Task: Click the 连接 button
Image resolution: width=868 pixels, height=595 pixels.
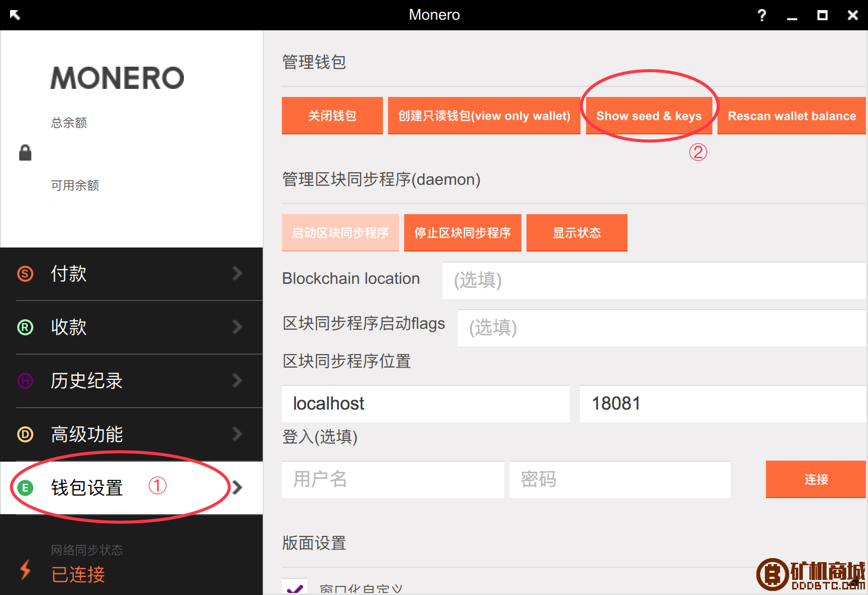Action: click(816, 479)
